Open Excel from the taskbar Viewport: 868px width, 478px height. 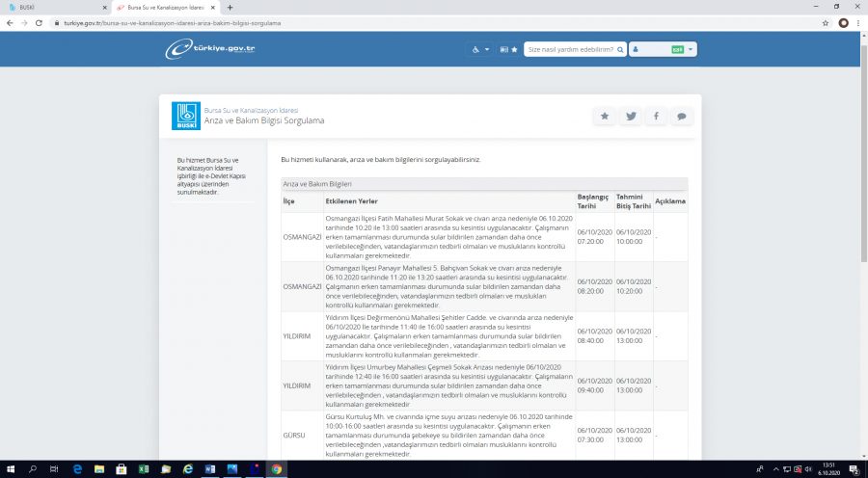[144, 469]
